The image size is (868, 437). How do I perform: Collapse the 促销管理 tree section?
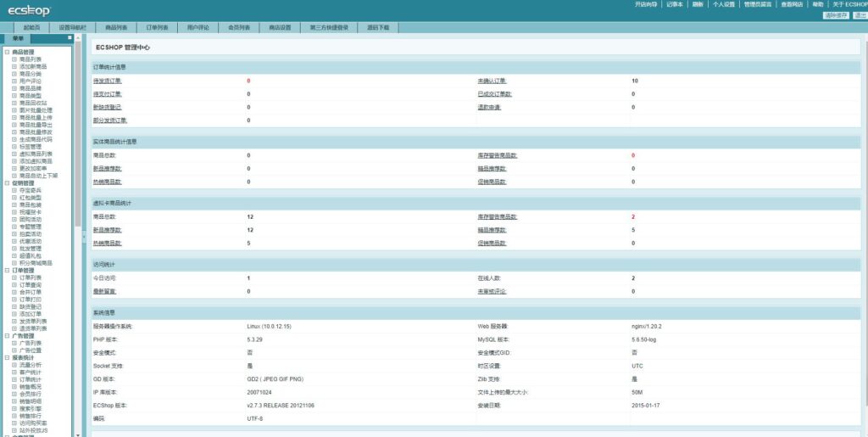point(6,182)
